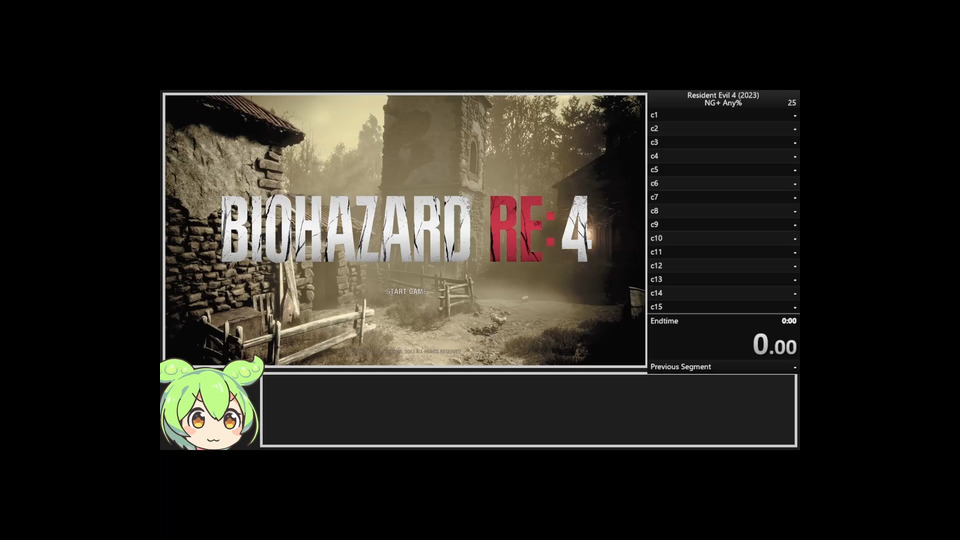Select START GAME on title screen

407,291
